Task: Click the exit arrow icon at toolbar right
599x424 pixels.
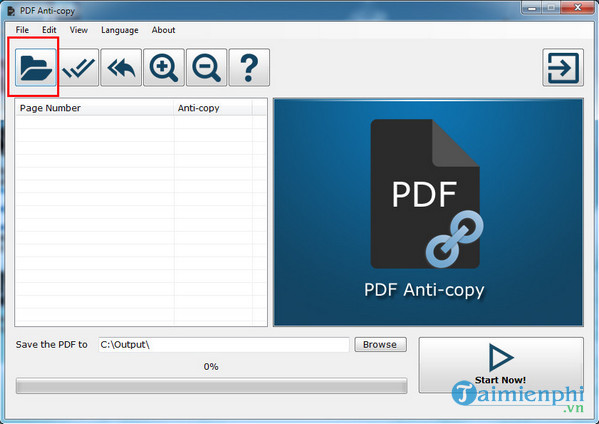Action: [x=563, y=68]
